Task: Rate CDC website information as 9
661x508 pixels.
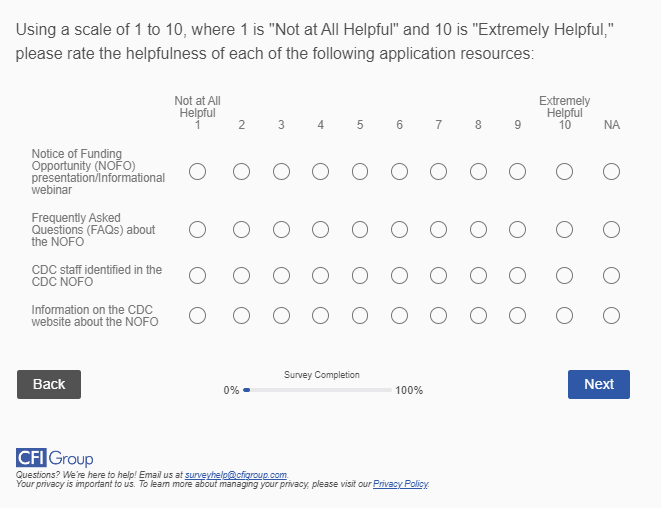Action: 517,316
